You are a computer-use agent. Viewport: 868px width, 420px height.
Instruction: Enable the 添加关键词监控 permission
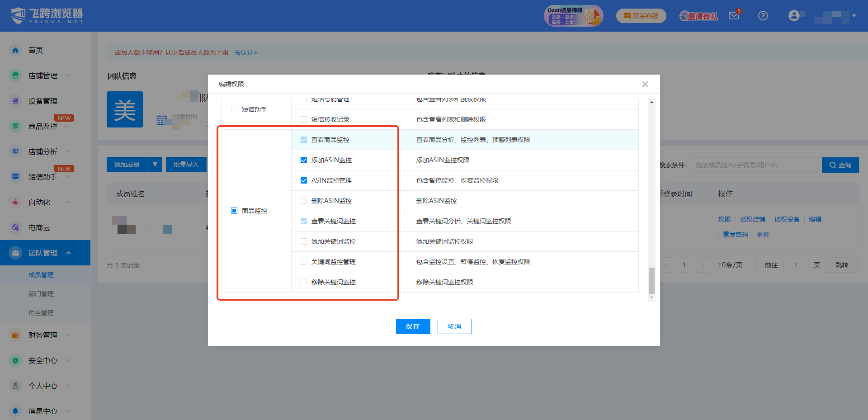[303, 241]
